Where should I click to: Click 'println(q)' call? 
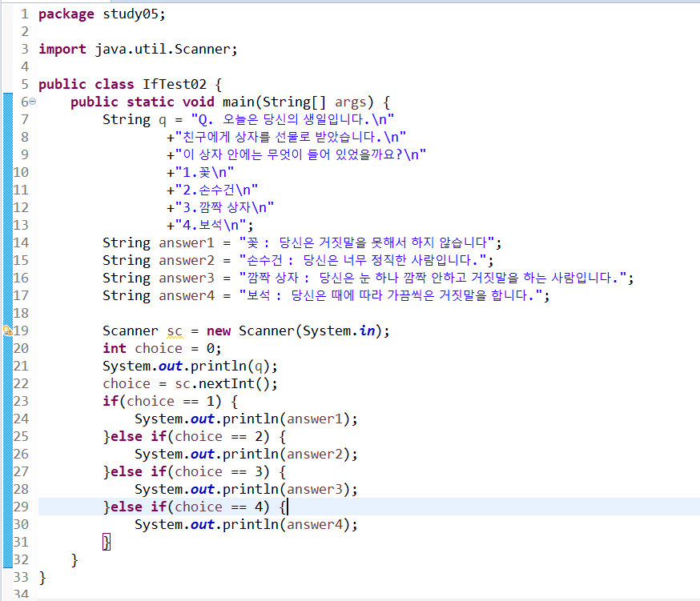[231, 367]
